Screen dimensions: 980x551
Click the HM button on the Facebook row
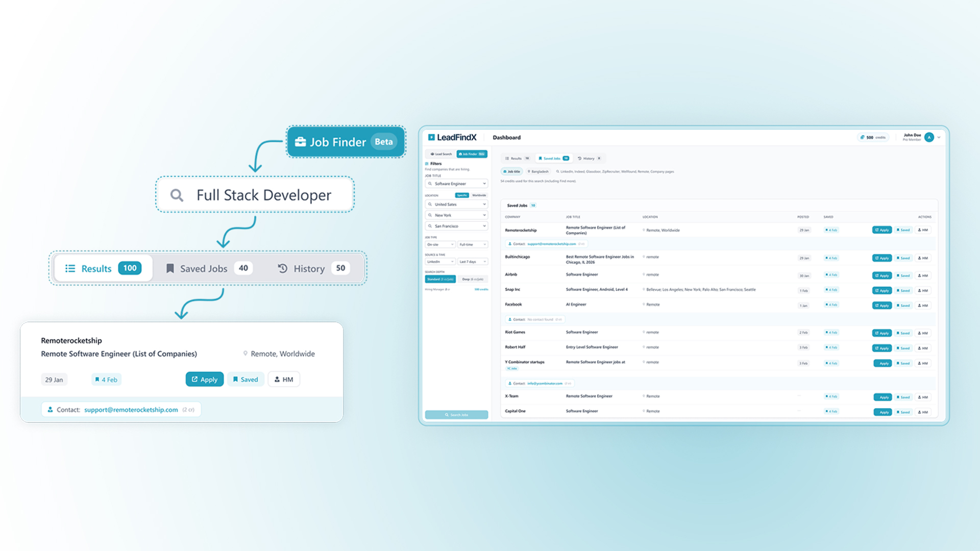[x=923, y=306]
